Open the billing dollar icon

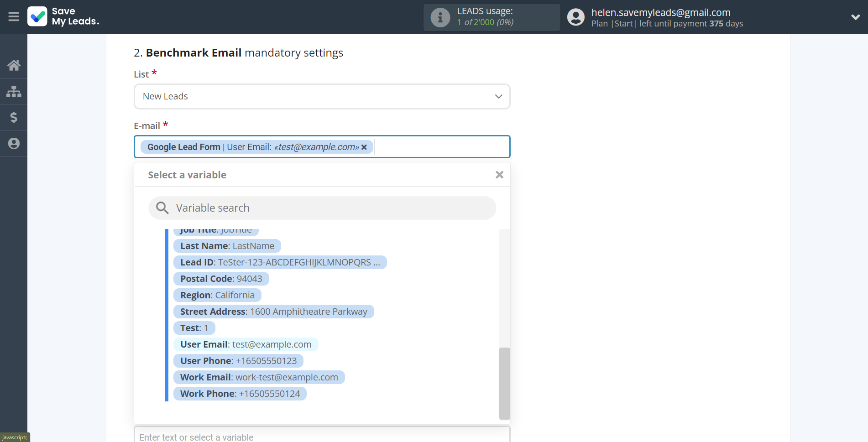tap(14, 118)
